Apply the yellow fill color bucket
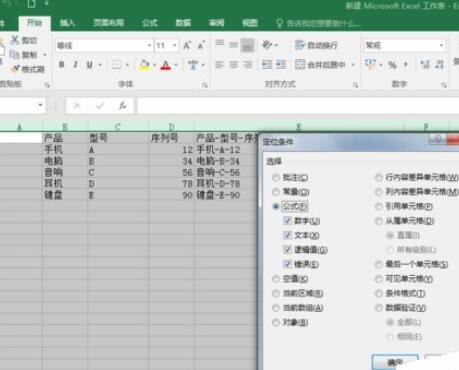 (144, 65)
